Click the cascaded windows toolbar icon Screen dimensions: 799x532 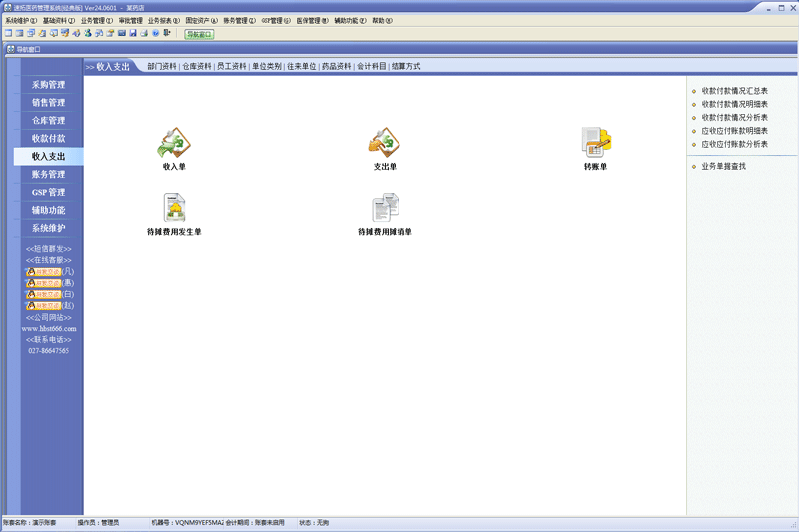[31, 33]
